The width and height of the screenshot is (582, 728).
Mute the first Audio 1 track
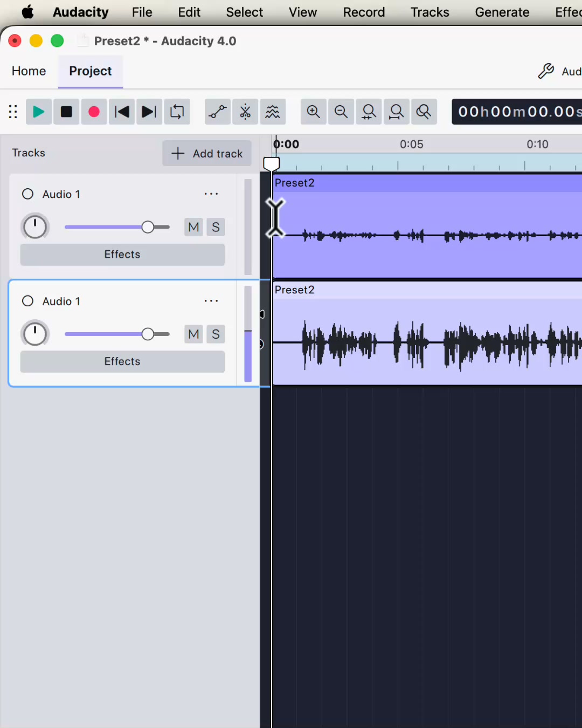(x=194, y=227)
